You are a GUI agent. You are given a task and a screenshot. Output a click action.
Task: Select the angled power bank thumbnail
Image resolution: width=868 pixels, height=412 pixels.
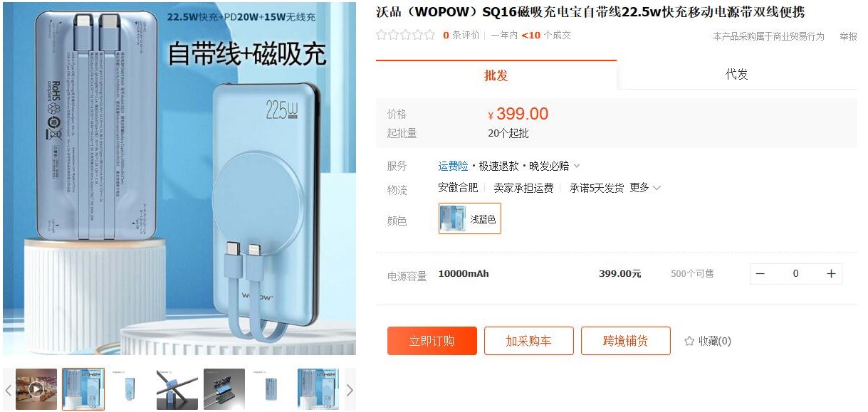pos(177,389)
